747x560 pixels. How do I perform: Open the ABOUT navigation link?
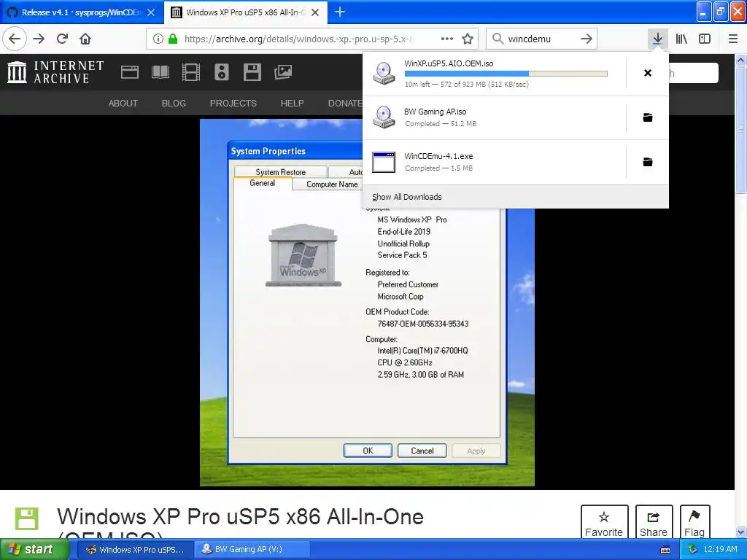123,104
